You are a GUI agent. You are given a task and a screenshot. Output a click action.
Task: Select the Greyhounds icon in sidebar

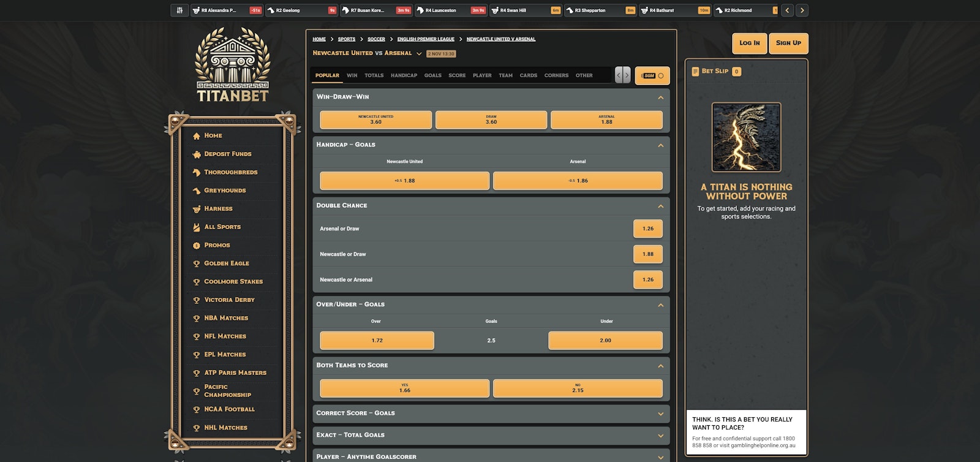(197, 191)
